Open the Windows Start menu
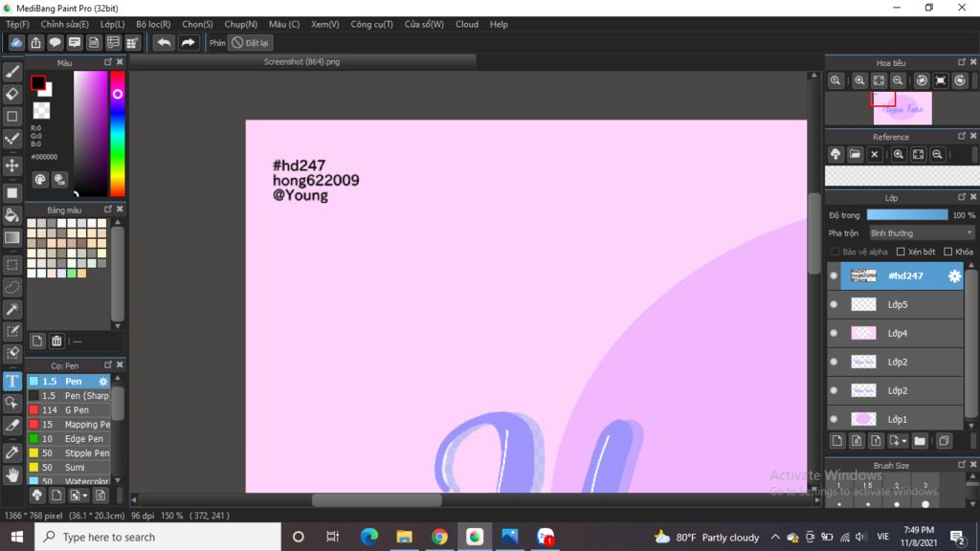 tap(17, 538)
